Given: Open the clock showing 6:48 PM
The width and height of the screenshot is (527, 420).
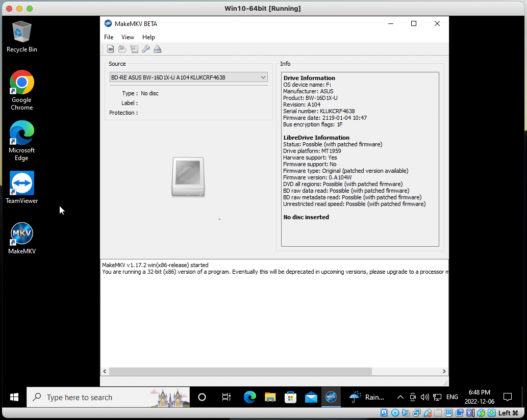Looking at the screenshot, I should (x=479, y=397).
